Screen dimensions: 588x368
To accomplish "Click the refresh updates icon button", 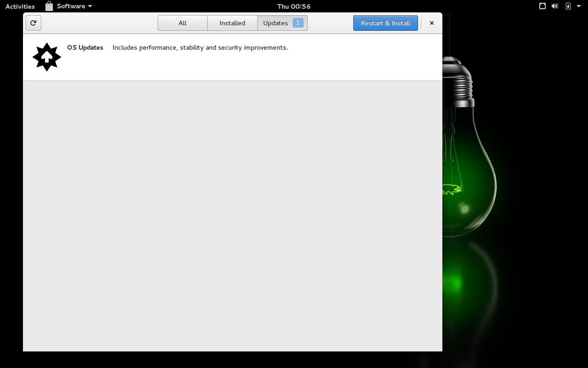I will tap(34, 23).
